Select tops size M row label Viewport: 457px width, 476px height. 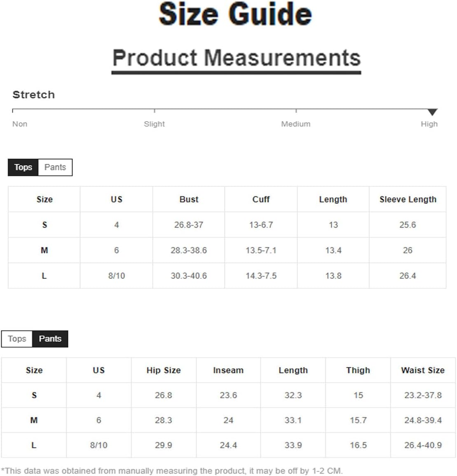pyautogui.click(x=45, y=250)
